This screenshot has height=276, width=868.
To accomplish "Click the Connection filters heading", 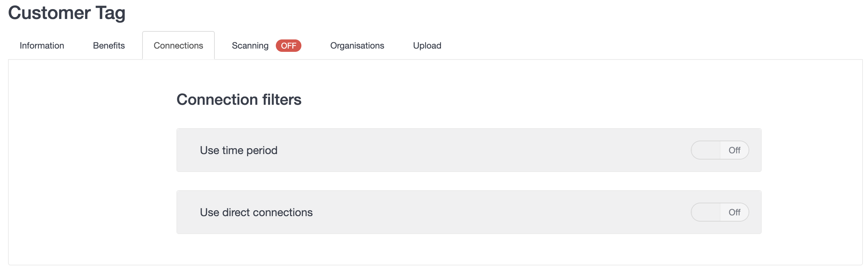I will coord(239,100).
